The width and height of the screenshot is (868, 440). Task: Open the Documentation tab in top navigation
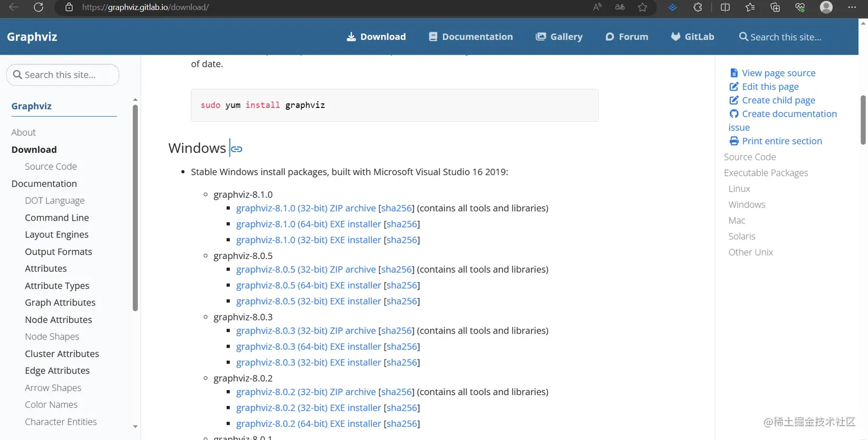[x=471, y=37]
